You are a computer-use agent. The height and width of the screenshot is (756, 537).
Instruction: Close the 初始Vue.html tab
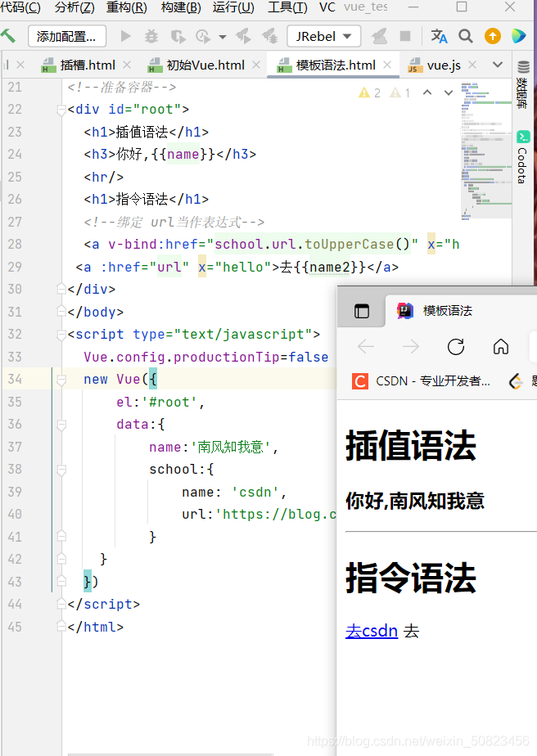(x=256, y=65)
